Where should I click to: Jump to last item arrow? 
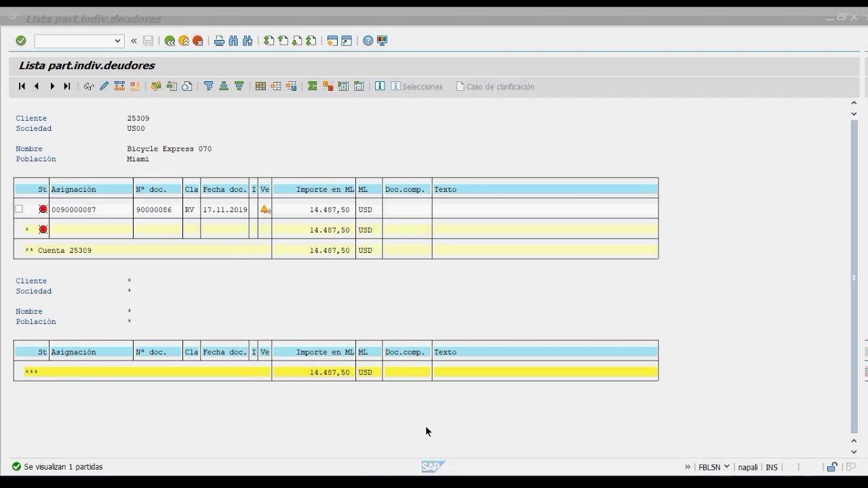(67, 86)
